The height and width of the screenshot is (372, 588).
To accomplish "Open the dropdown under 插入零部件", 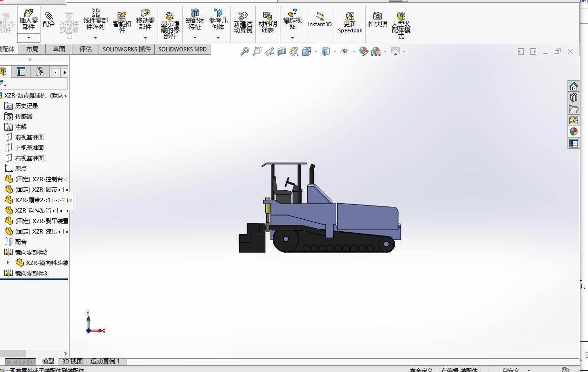I will pos(29,38).
